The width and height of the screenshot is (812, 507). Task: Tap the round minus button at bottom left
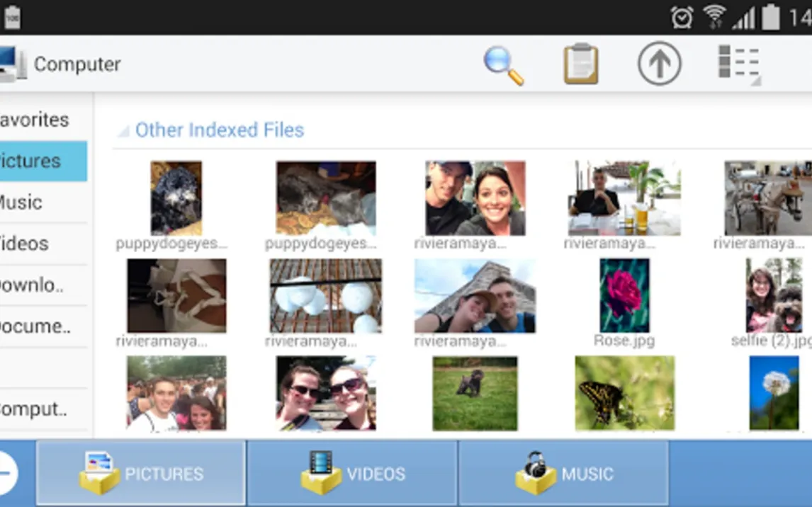7,473
